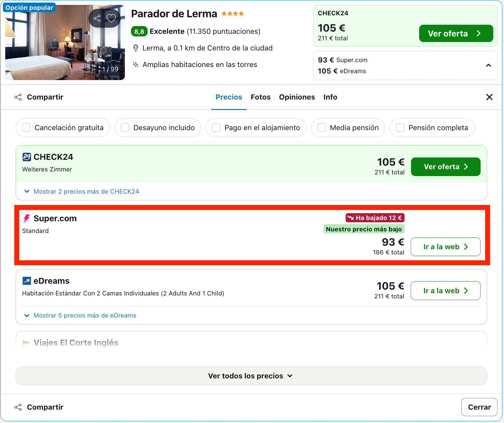The height and width of the screenshot is (423, 504).
Task: Click the 186 € total Super.com price
Action: coord(389,252)
